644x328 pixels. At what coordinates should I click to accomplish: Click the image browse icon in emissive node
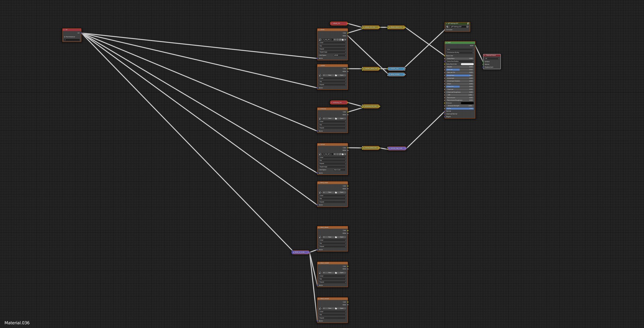click(x=320, y=118)
